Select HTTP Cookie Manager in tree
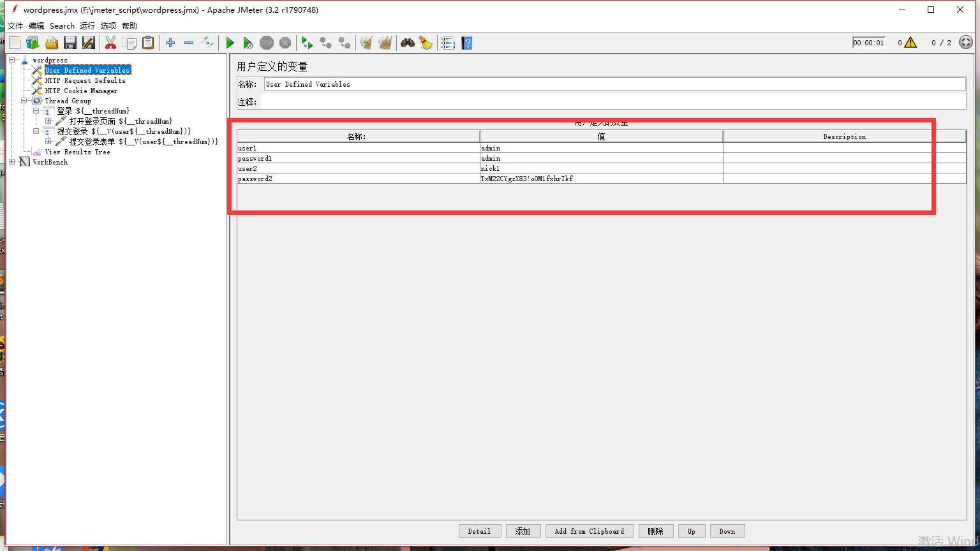 pyautogui.click(x=81, y=91)
